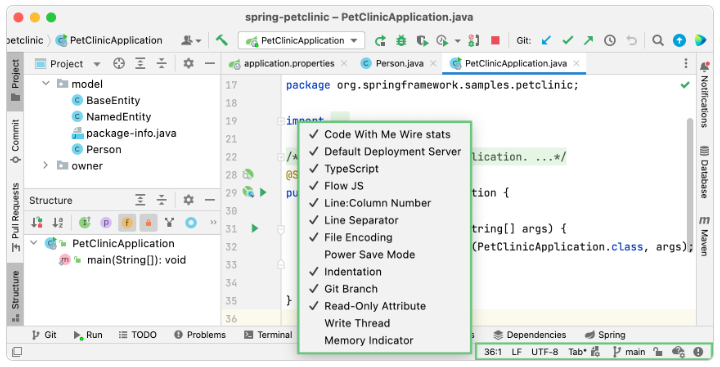Start debugging with the green bug icon
This screenshot has width=720, height=367.
[401, 40]
